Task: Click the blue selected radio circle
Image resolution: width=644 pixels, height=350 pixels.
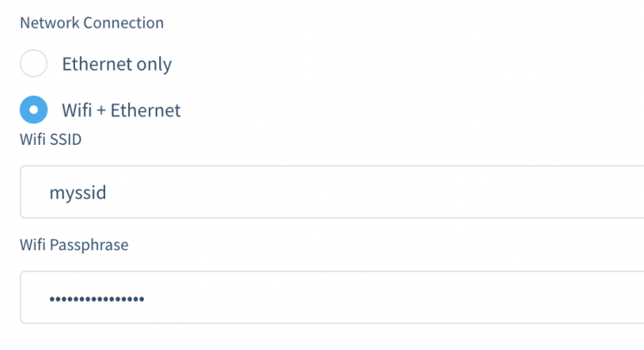Action: [34, 110]
